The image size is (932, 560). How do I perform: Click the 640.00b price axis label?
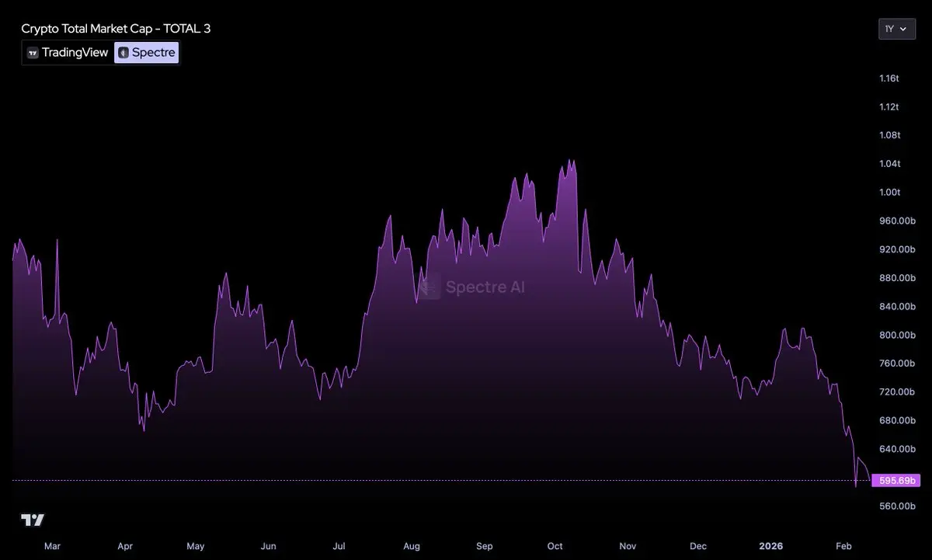point(897,449)
